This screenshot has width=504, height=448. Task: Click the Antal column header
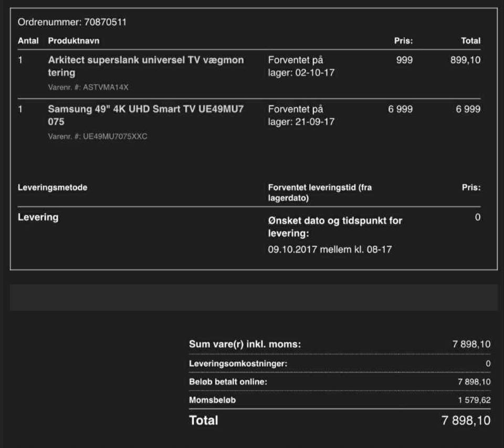coord(28,41)
